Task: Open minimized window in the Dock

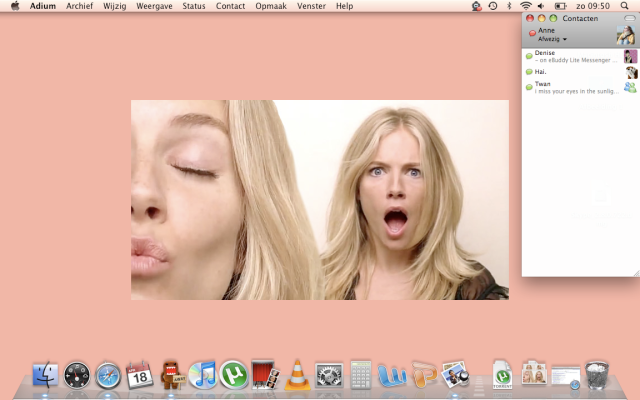Action: tap(566, 376)
